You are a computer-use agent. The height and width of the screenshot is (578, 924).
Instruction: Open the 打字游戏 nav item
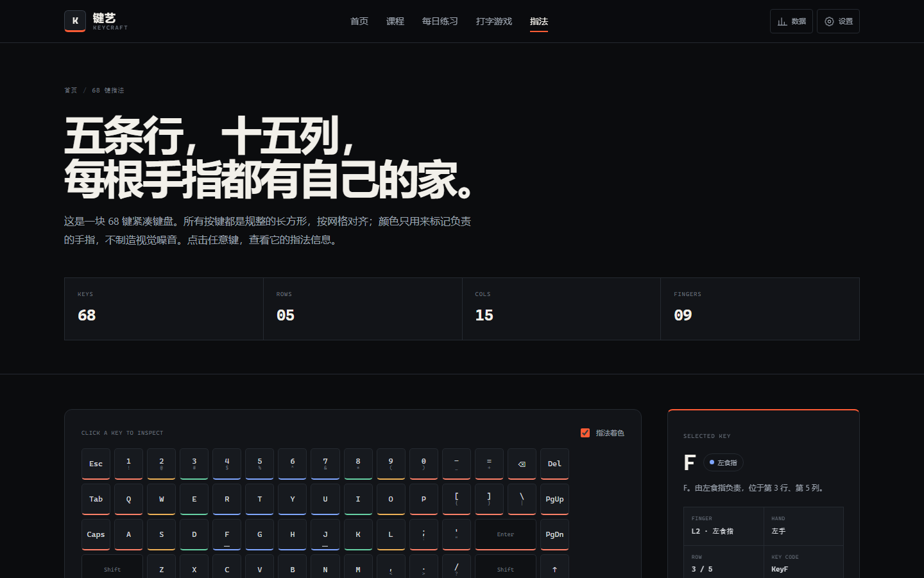pyautogui.click(x=494, y=21)
